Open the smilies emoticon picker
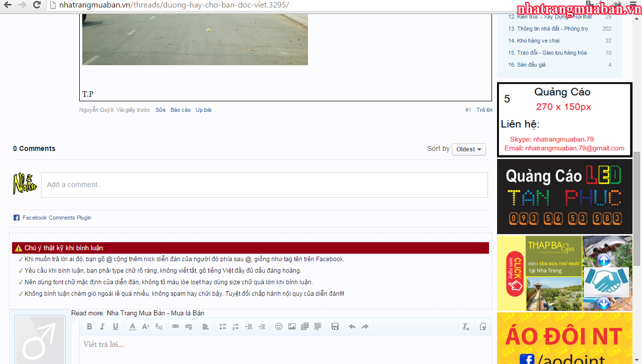Viewport: 642px width, 364px height. pyautogui.click(x=279, y=326)
